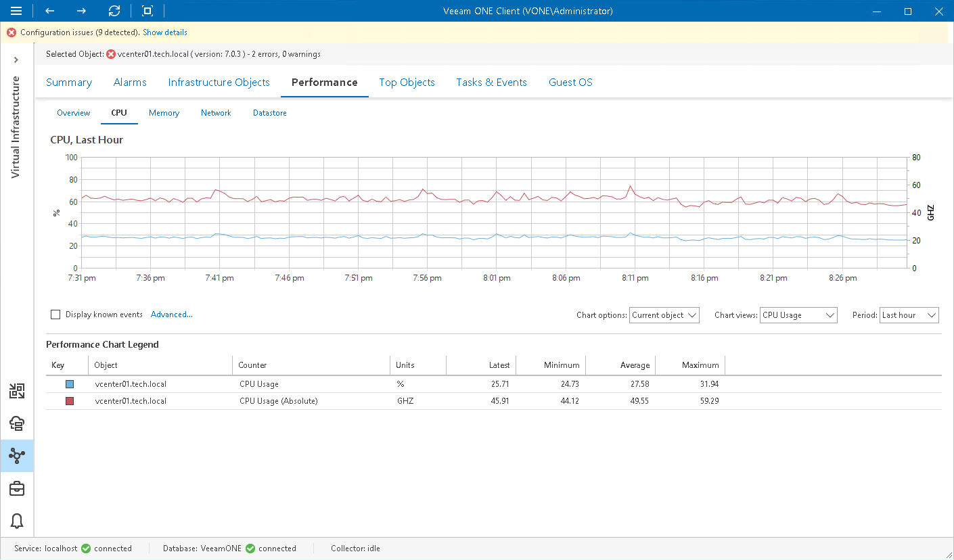Click the CPU, Last Hour chart title
The width and height of the screenshot is (954, 560).
(87, 140)
